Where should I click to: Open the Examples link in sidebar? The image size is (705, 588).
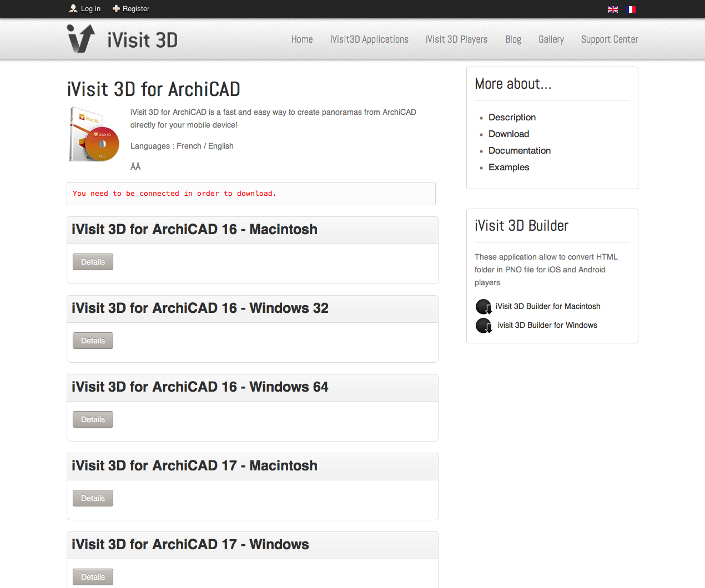[508, 167]
